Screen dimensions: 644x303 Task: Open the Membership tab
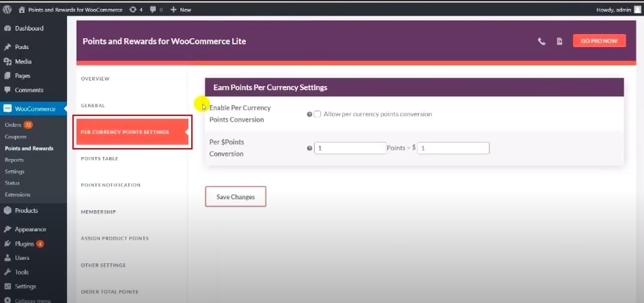click(x=98, y=212)
